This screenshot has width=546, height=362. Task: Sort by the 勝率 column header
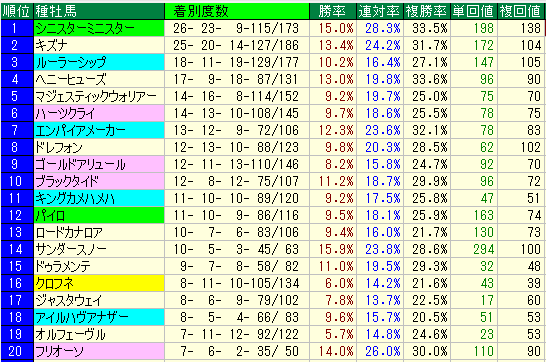tap(333, 11)
